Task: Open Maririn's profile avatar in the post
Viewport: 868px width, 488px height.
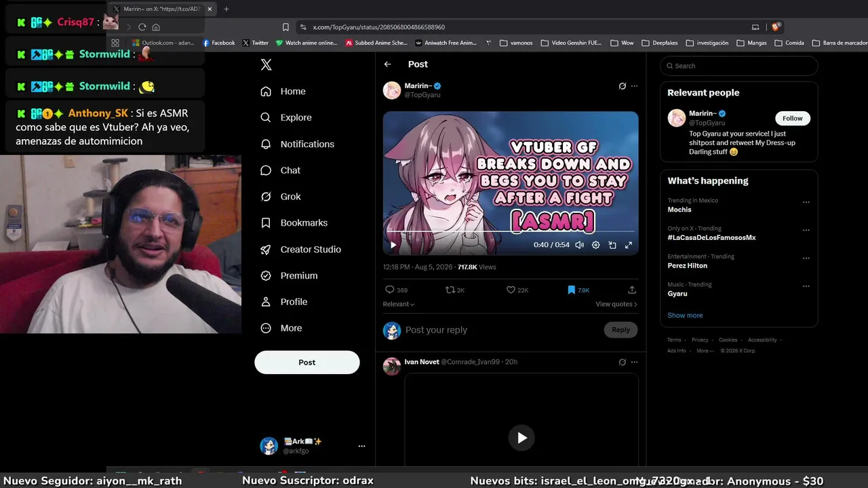Action: click(x=392, y=90)
